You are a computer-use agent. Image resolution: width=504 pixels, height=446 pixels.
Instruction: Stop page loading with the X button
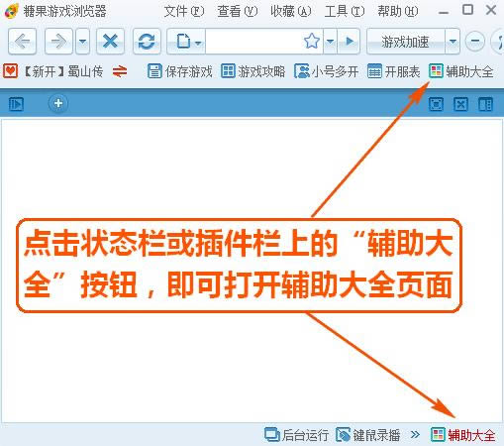click(110, 42)
